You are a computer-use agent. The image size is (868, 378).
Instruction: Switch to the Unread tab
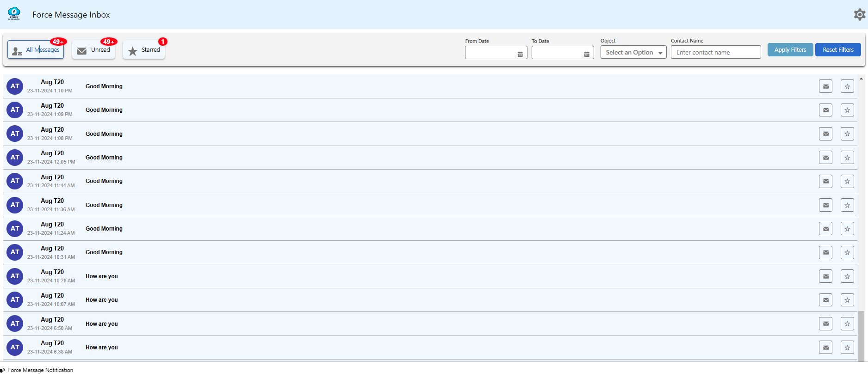(94, 50)
